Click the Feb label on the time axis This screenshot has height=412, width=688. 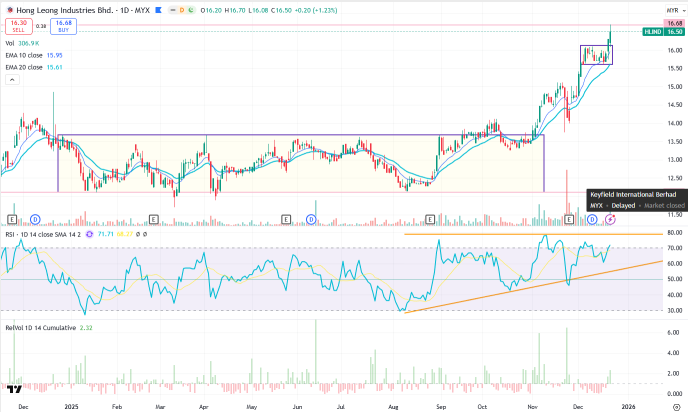coord(117,407)
